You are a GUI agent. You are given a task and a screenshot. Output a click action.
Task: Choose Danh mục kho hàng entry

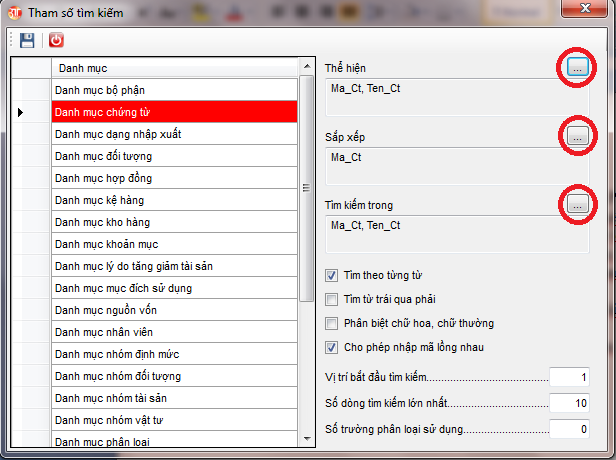coord(174,222)
